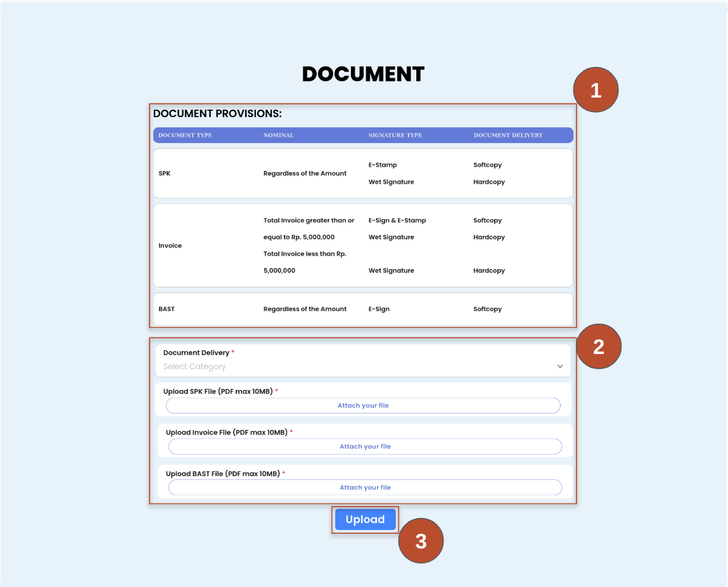Click the Invoice row label in the table
This screenshot has height=587, width=728.
pos(170,246)
